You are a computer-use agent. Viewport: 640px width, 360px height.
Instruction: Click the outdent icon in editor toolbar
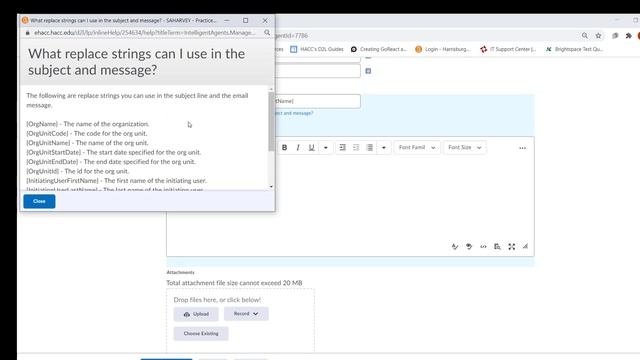(x=356, y=147)
